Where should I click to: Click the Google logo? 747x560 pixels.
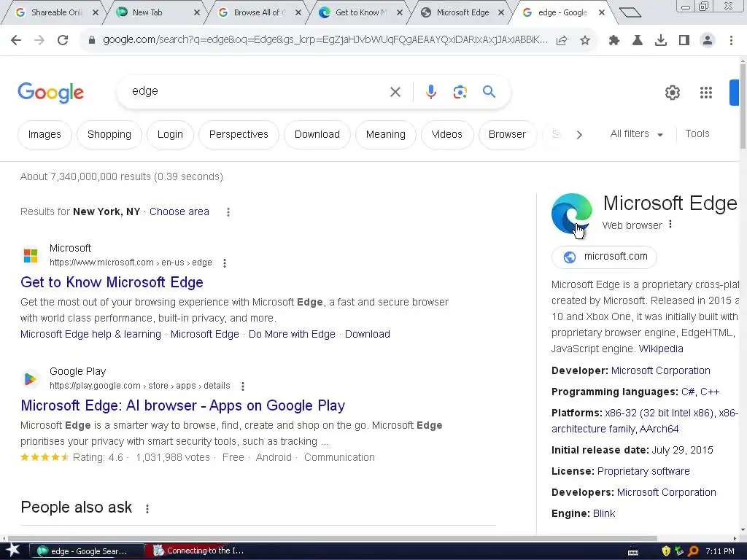50,93
